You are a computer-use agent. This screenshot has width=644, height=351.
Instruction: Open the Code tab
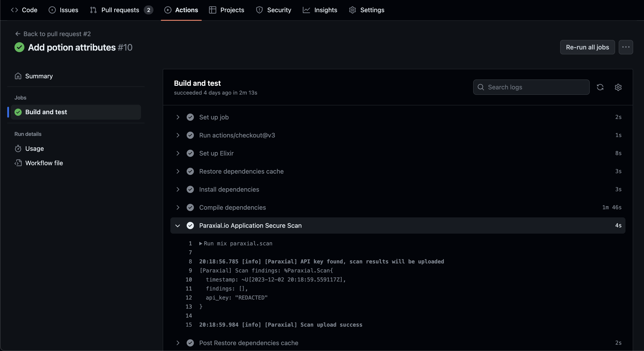(24, 10)
